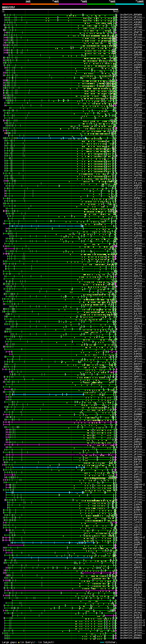Click UniRef100_Q5AGI7 label

tap(131, 422)
